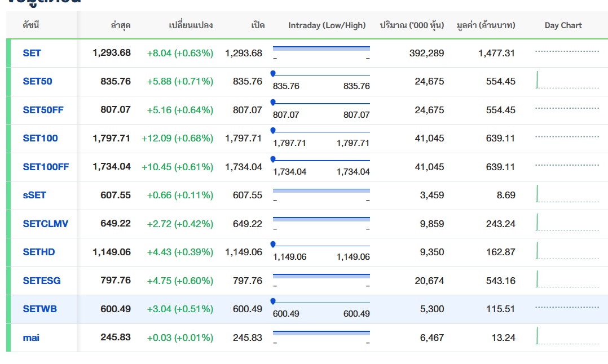Open the SET100FF index page
608x364 pixels.
(x=46, y=167)
